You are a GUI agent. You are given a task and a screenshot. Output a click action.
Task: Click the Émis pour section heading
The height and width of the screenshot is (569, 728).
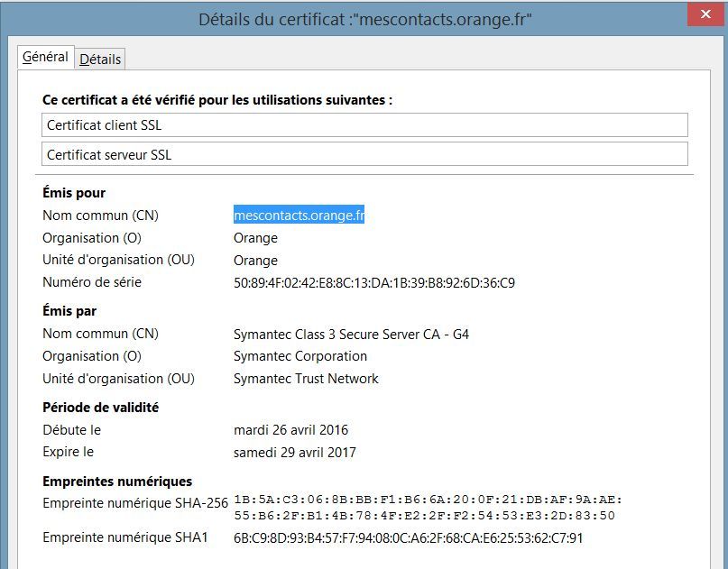point(74,193)
